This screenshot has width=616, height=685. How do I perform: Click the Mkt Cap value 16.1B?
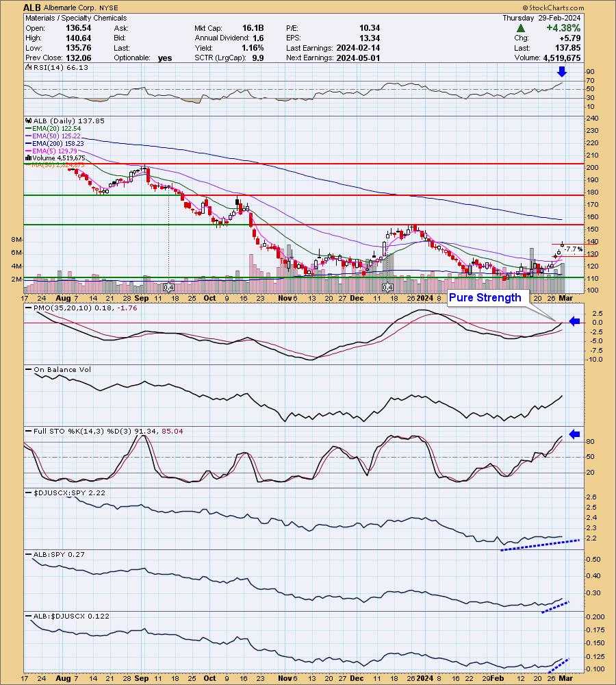pyautogui.click(x=253, y=28)
